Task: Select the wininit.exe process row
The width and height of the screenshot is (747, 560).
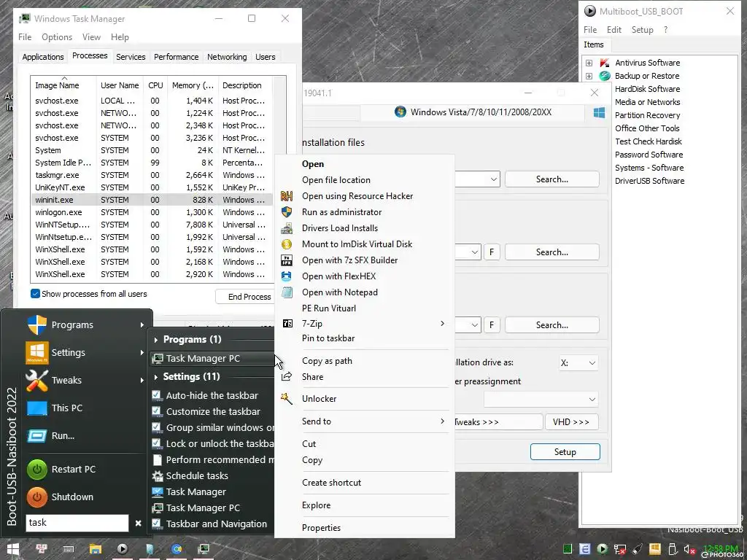Action: (x=152, y=200)
